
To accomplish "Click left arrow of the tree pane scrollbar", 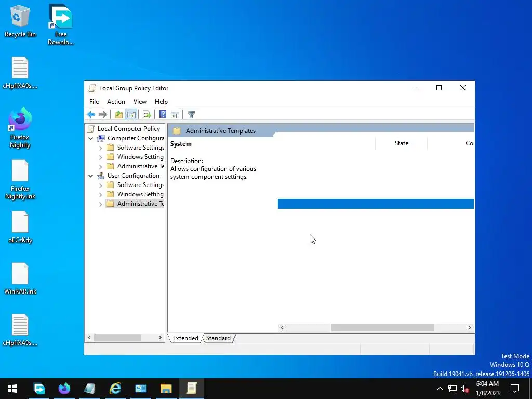I will [89, 338].
